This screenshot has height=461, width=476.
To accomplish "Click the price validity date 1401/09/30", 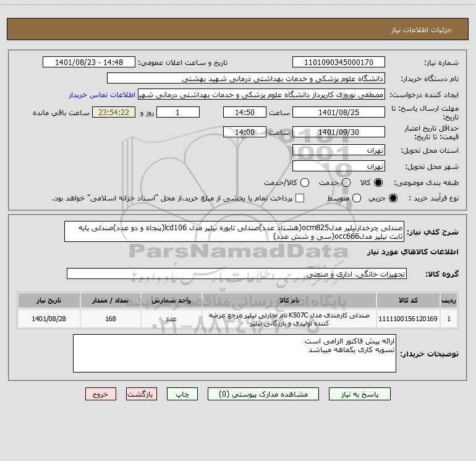I will (339, 132).
